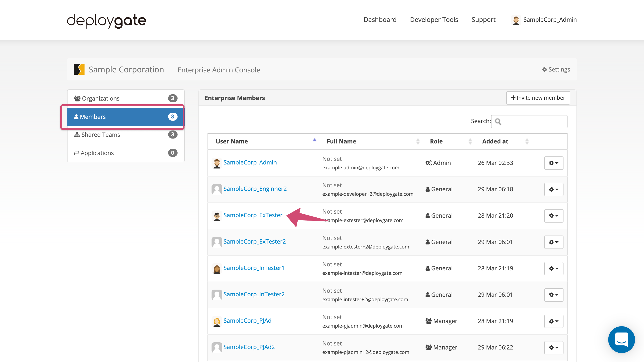Open SampleCorp_ExTester2 user link
Image resolution: width=644 pixels, height=362 pixels.
point(254,241)
